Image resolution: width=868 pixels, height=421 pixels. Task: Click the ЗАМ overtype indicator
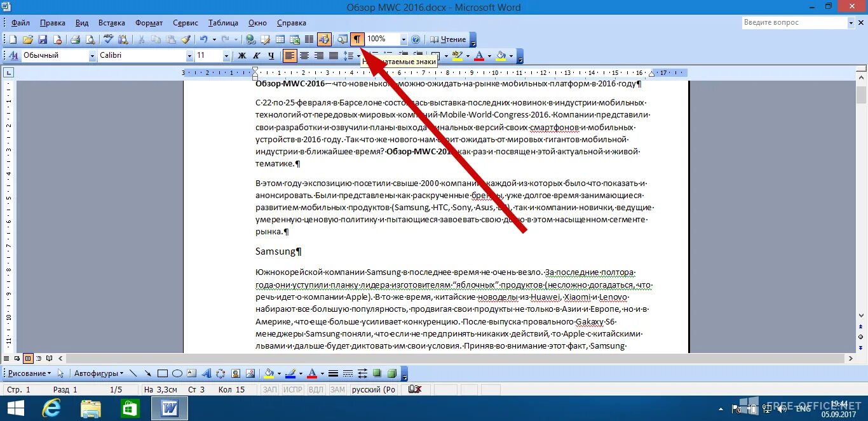coord(337,389)
